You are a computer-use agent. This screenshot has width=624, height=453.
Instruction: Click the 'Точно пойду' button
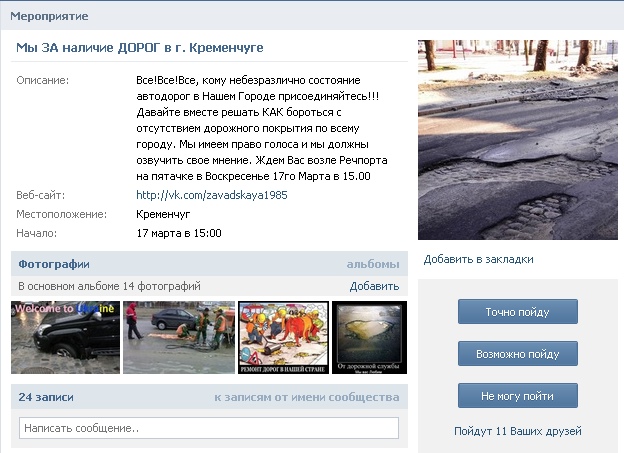coord(517,312)
